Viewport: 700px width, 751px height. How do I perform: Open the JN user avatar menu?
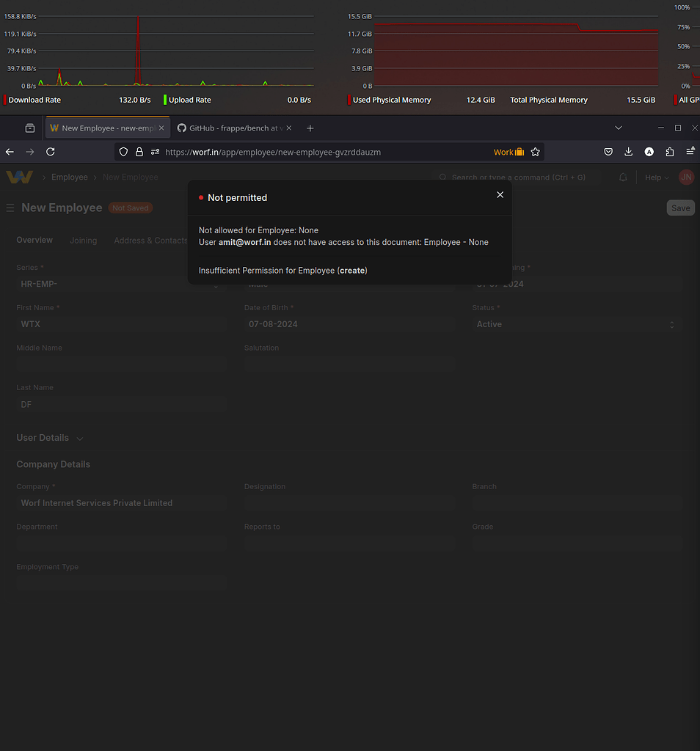[x=686, y=177]
